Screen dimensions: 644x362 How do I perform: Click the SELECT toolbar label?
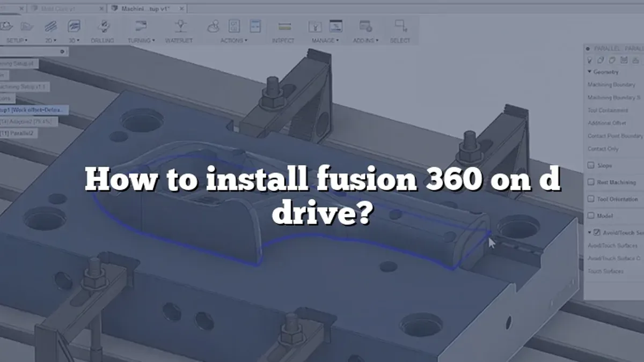pos(400,41)
